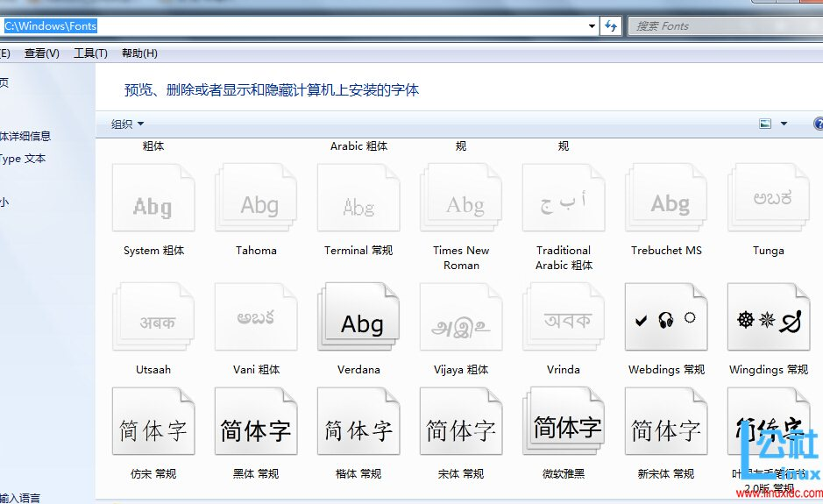Open the 帮助(H) menu

139,53
